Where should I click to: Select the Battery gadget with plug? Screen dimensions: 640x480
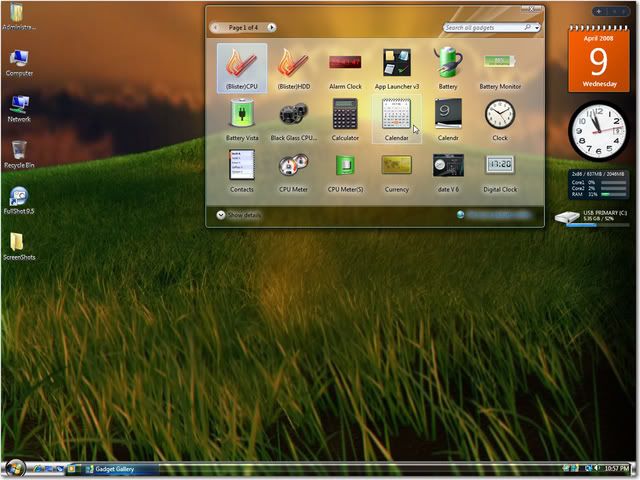pos(448,69)
